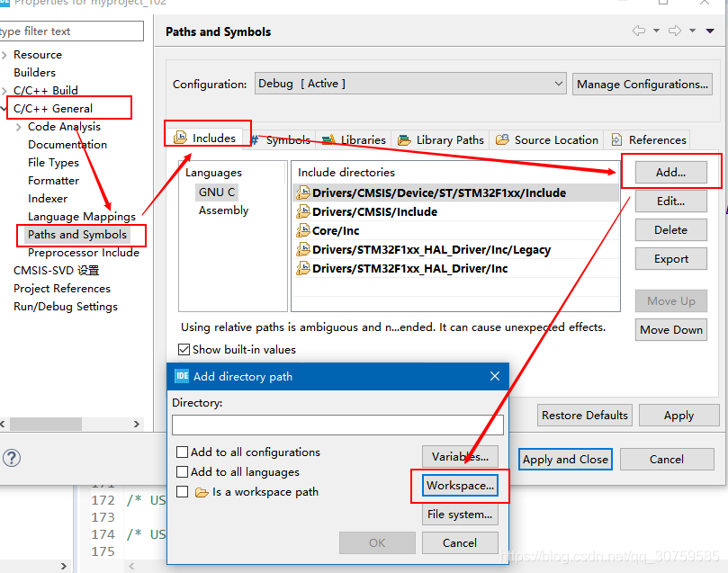728x573 pixels.
Task: Enable Add to all languages
Action: coord(182,472)
